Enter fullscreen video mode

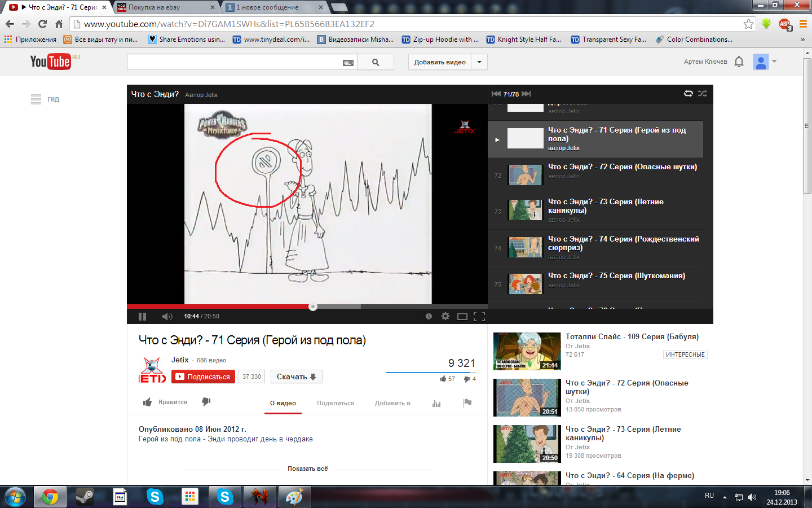479,317
